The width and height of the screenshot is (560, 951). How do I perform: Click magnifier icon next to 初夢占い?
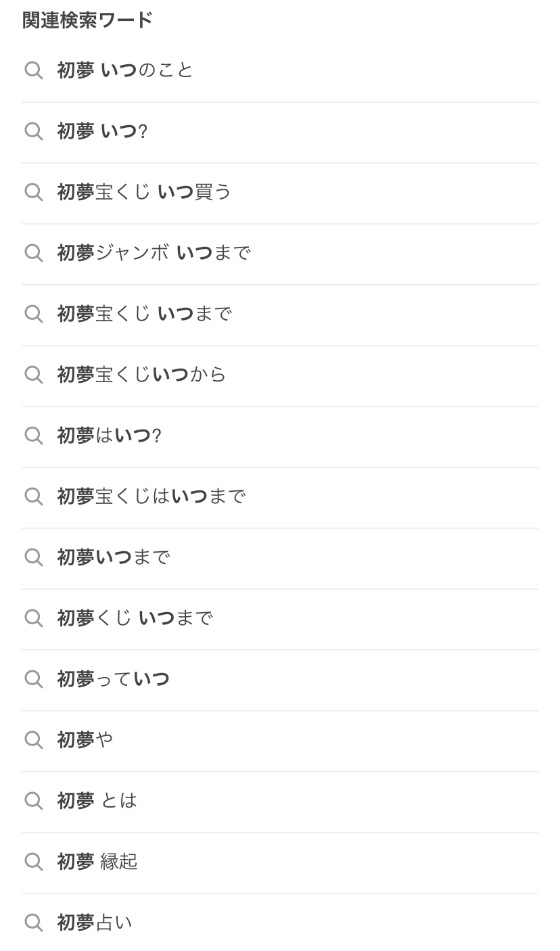coord(34,923)
